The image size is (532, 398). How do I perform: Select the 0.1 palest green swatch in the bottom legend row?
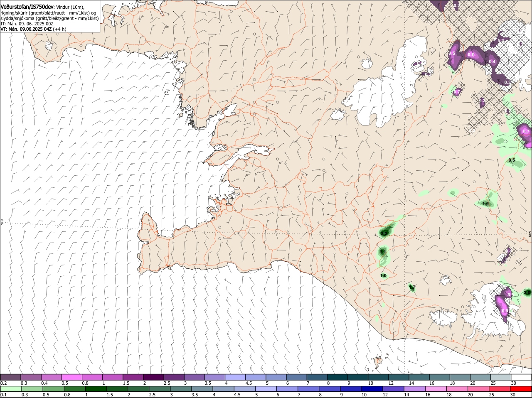[x=11, y=389]
